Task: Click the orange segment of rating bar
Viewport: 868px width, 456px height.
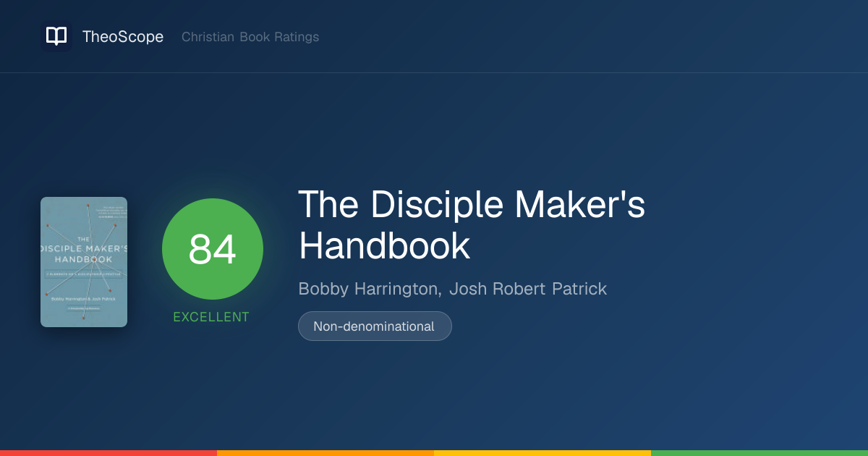Action: point(325,453)
